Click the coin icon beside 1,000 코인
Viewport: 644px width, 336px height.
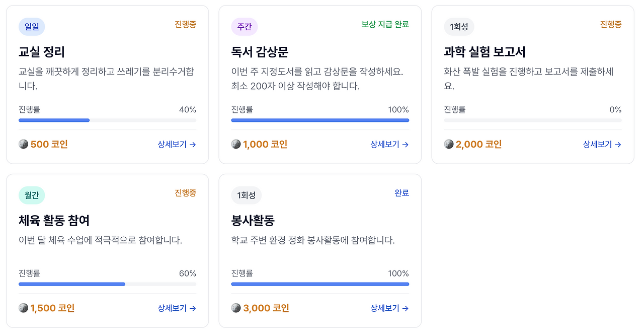click(x=236, y=145)
